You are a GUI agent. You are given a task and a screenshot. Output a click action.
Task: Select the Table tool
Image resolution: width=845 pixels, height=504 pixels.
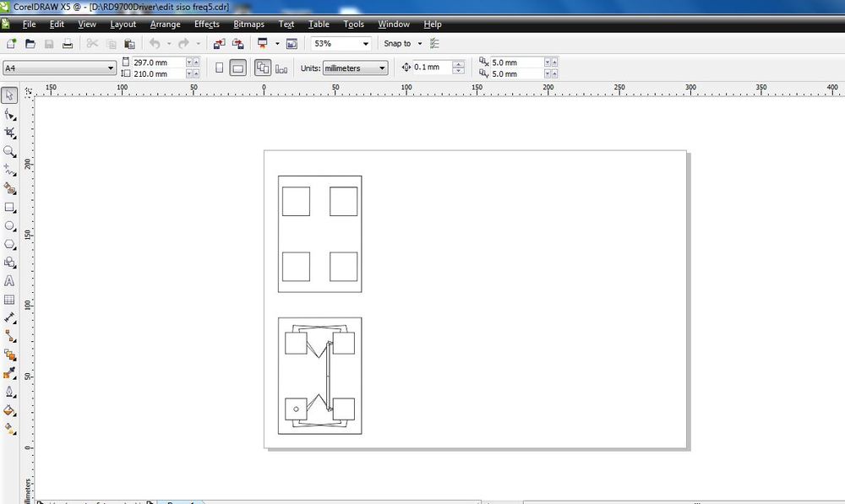[x=9, y=300]
